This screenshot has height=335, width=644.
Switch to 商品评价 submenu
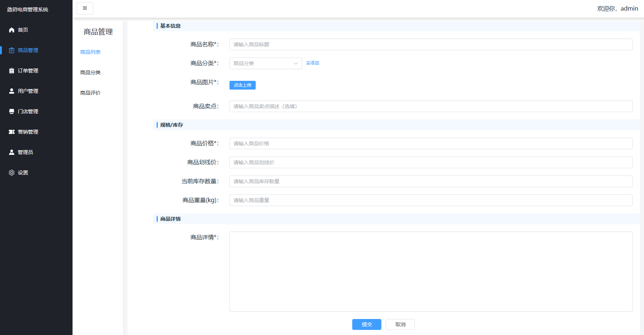click(90, 93)
